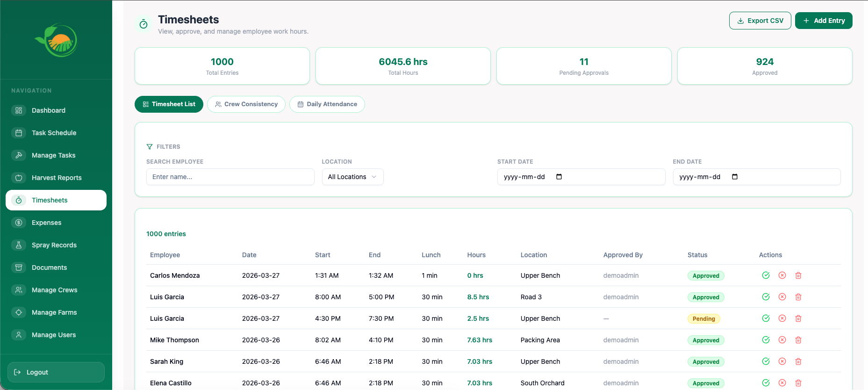
Task: Go to Dashboard in navigation
Action: coord(56,110)
